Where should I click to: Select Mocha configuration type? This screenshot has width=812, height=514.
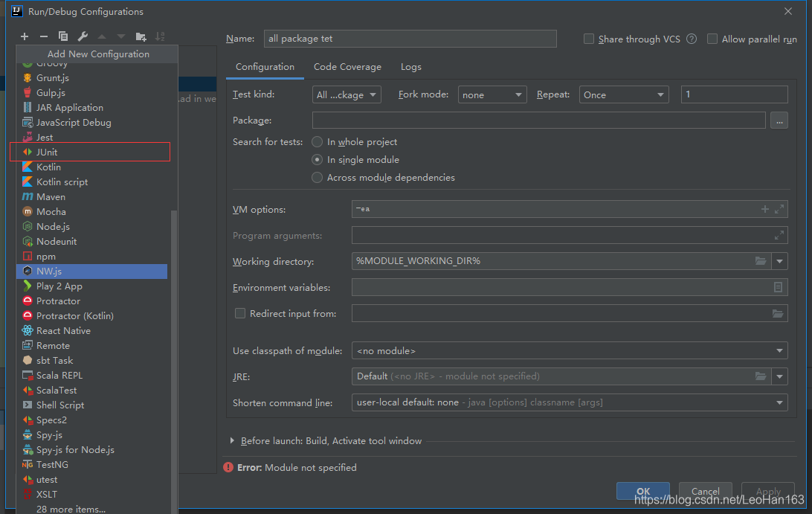click(92, 211)
